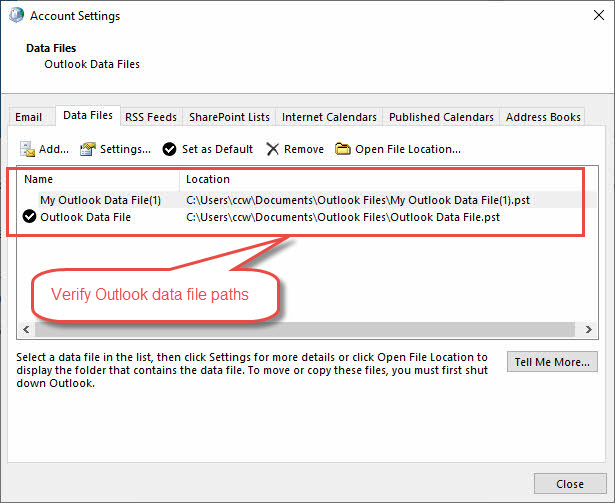
Task: Click the Settings toolbar icon
Action: tap(88, 149)
